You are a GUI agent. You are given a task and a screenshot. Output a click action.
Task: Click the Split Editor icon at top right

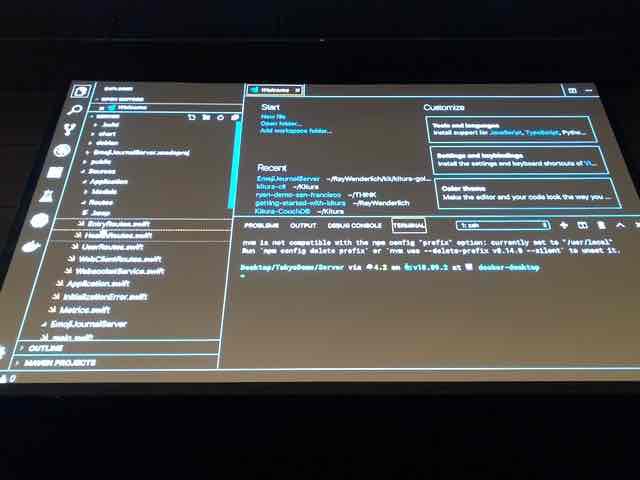[572, 90]
